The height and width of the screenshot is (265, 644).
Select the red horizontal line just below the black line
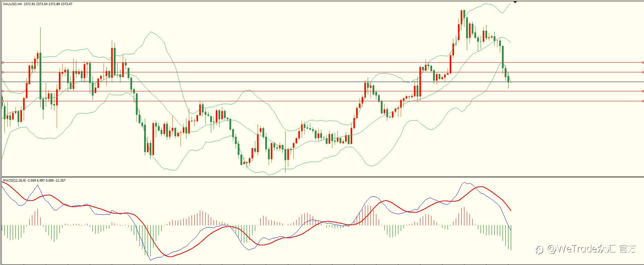pyautogui.click(x=323, y=91)
